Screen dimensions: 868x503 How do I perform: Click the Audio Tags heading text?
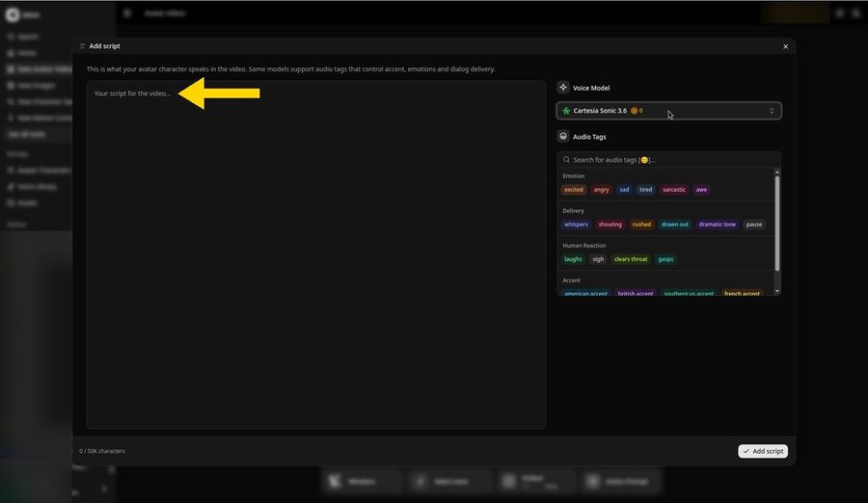click(589, 137)
